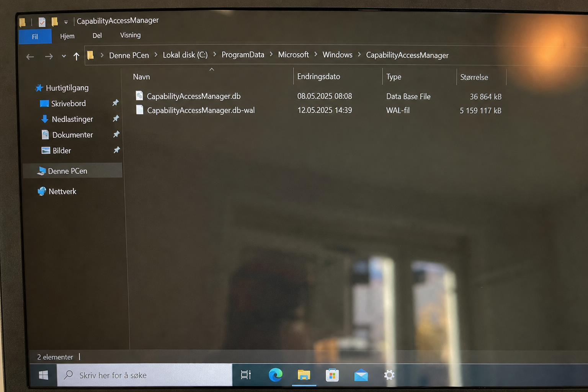Open the Visning ribbon tab

(131, 35)
